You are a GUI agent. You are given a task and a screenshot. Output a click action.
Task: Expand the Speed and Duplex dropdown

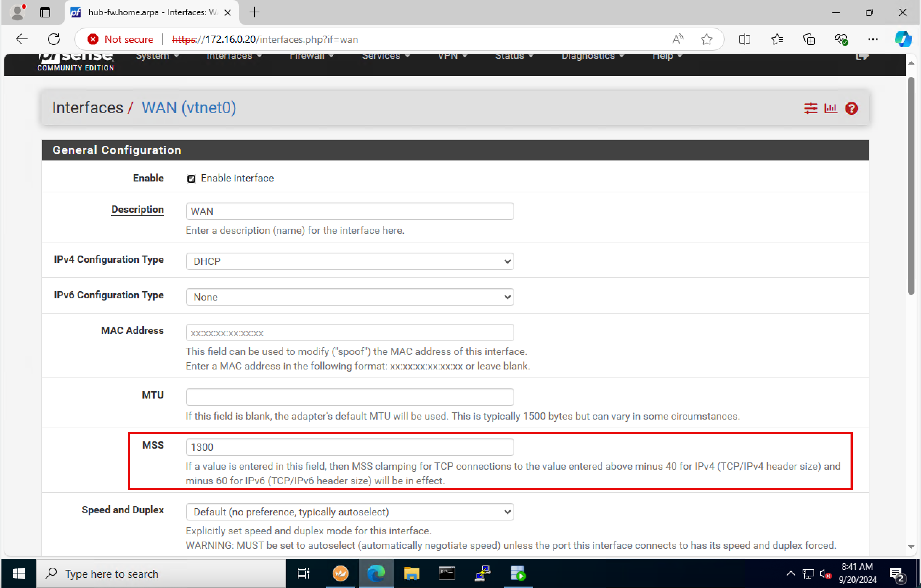(x=350, y=512)
